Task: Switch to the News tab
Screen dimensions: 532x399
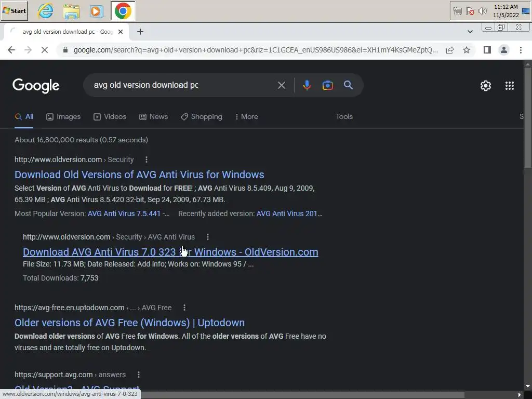Action: point(153,117)
